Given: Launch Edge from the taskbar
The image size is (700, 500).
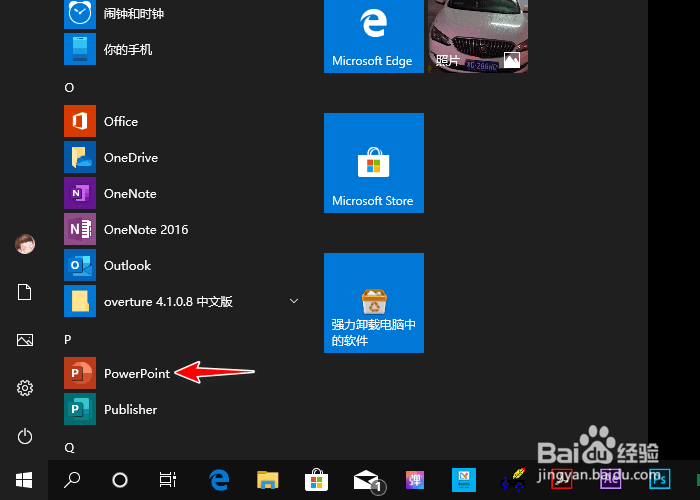Looking at the screenshot, I should (x=219, y=480).
